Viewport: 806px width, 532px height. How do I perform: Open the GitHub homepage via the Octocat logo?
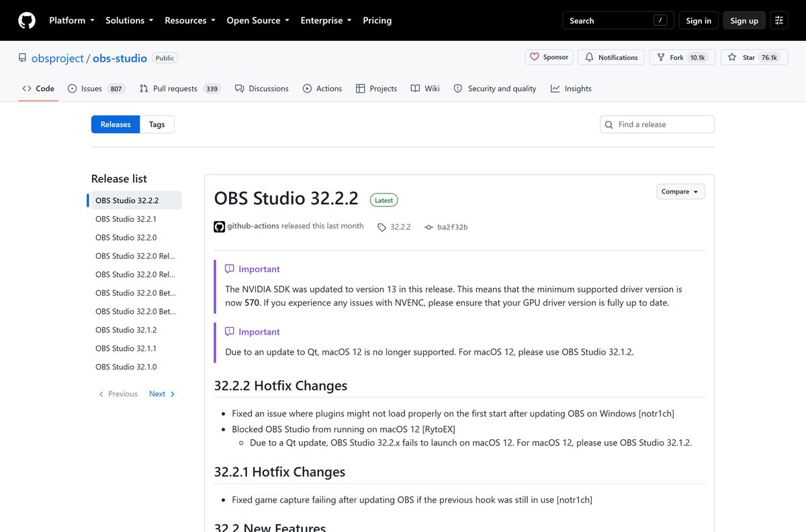point(27,20)
